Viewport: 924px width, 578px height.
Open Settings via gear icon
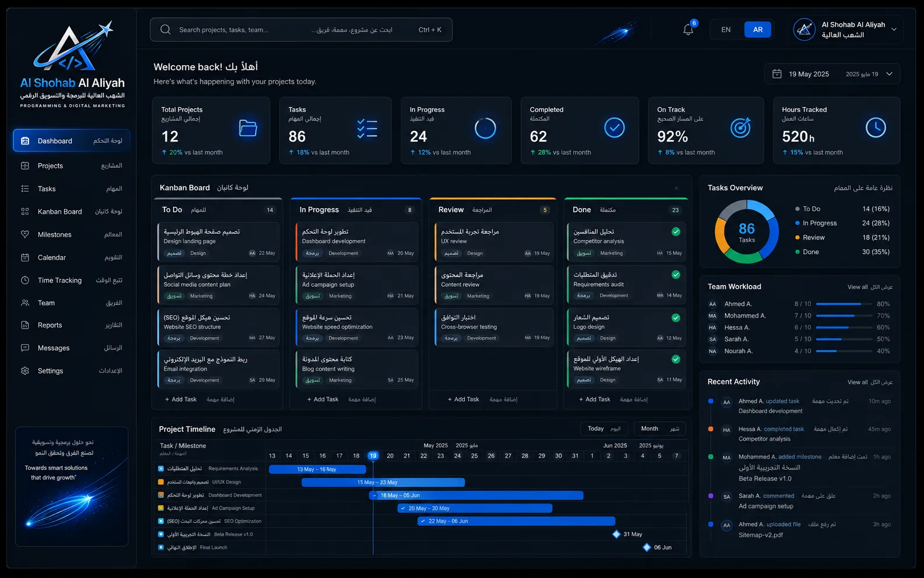click(x=25, y=371)
